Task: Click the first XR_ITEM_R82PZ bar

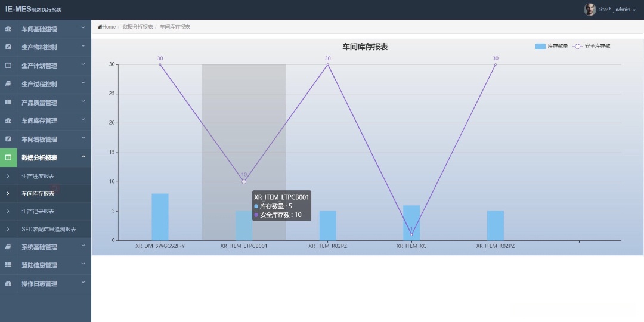Action: click(328, 225)
